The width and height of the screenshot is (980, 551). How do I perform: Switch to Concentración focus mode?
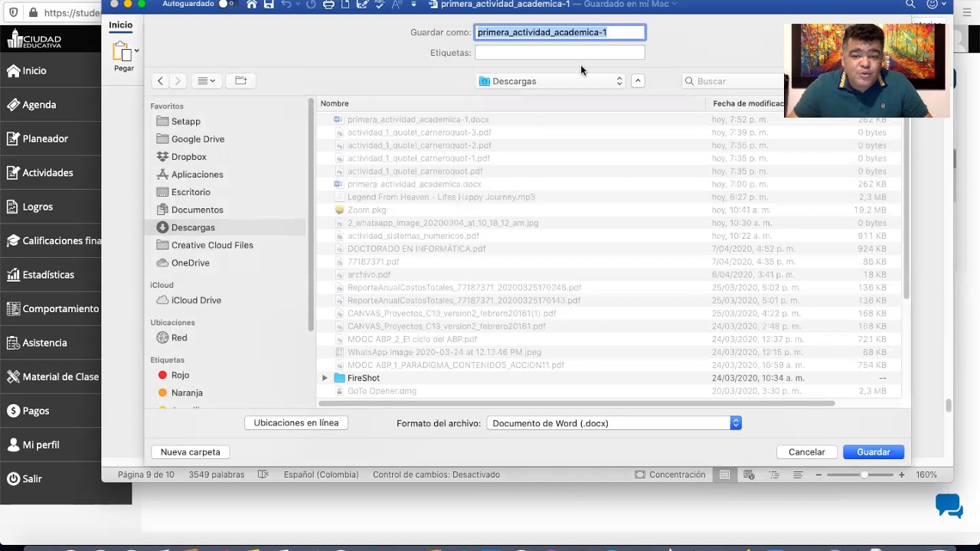point(670,474)
